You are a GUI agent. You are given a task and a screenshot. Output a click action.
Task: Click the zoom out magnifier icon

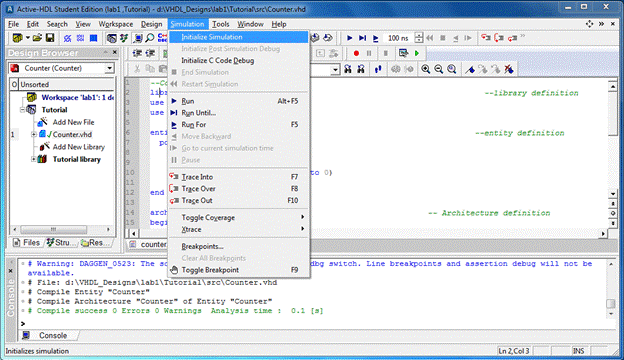pos(439,69)
